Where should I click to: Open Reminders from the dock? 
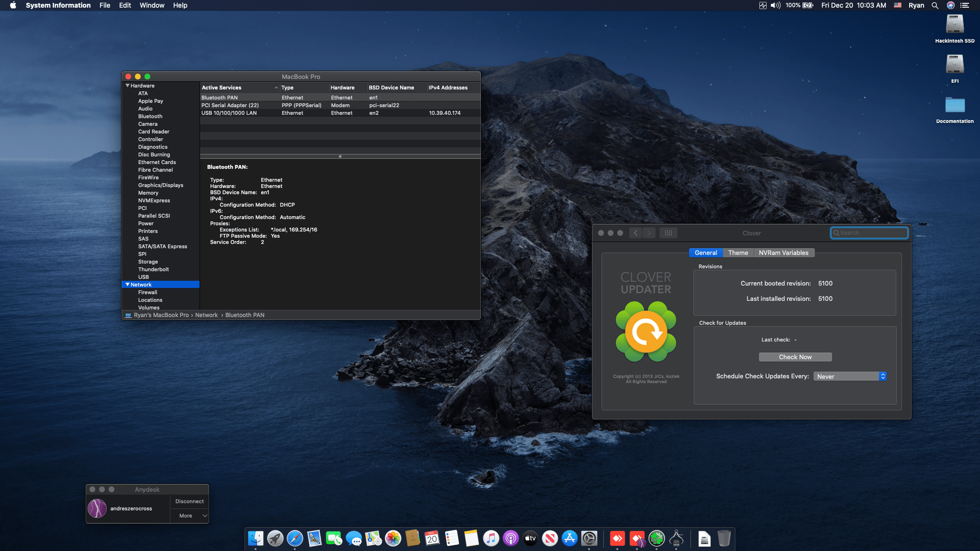pos(452,539)
